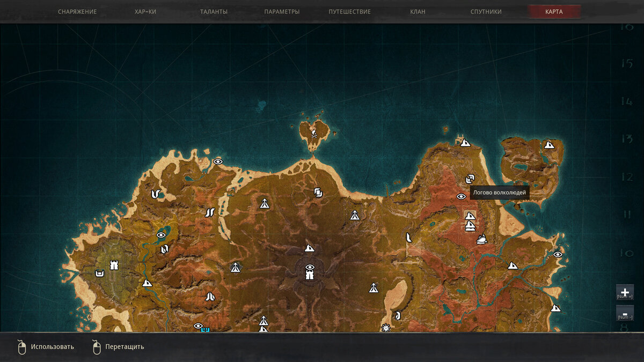Select the capsized boat marker
Screen dimensions: 644x362
point(482,239)
